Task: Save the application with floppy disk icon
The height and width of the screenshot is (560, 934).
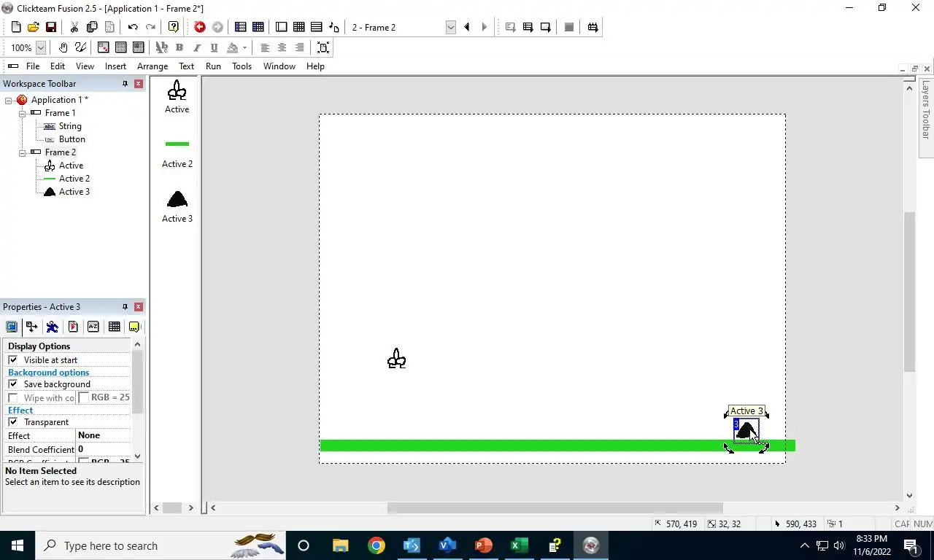Action: click(50, 27)
